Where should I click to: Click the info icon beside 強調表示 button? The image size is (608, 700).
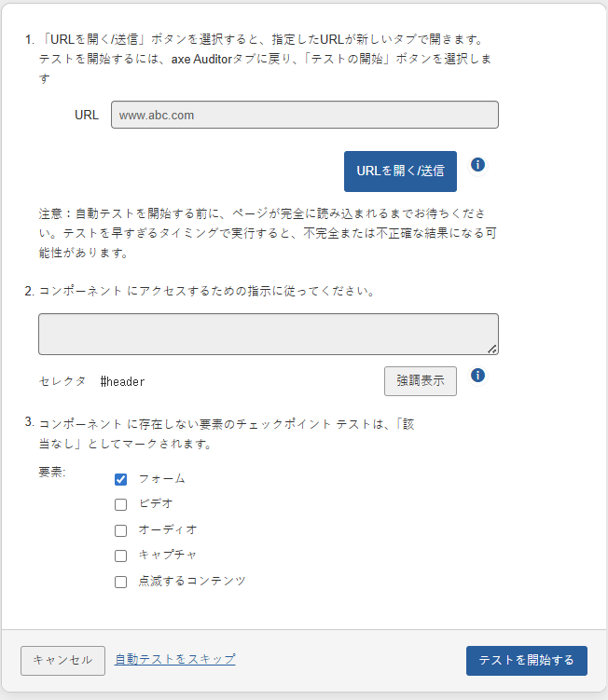tap(478, 376)
